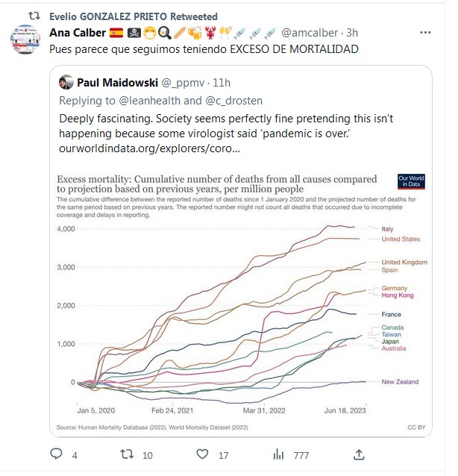This screenshot has width=458, height=476.
Task: Click the Evelio GONZALEZ PRIETO Retweeted label
Action: click(133, 16)
